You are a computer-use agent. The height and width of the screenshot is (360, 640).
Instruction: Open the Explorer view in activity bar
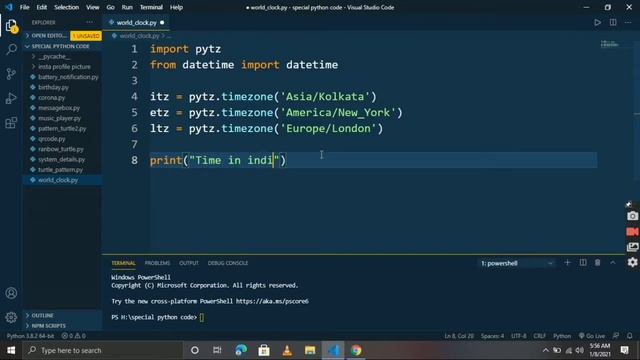11,26
